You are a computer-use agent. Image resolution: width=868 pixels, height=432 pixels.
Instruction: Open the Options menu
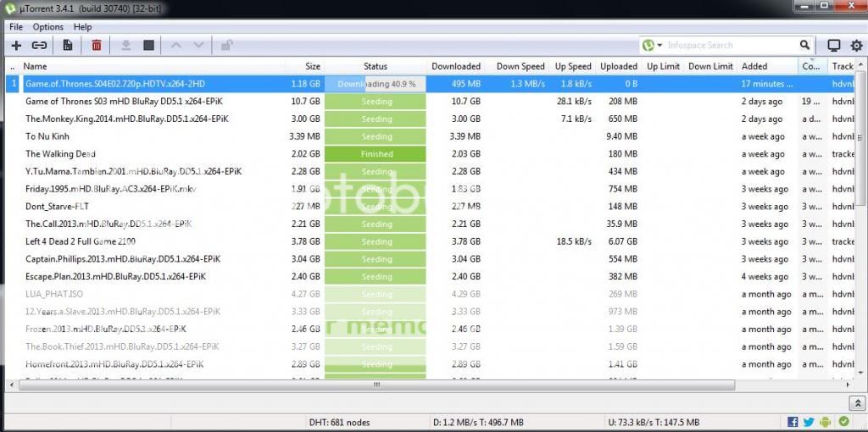tap(48, 26)
